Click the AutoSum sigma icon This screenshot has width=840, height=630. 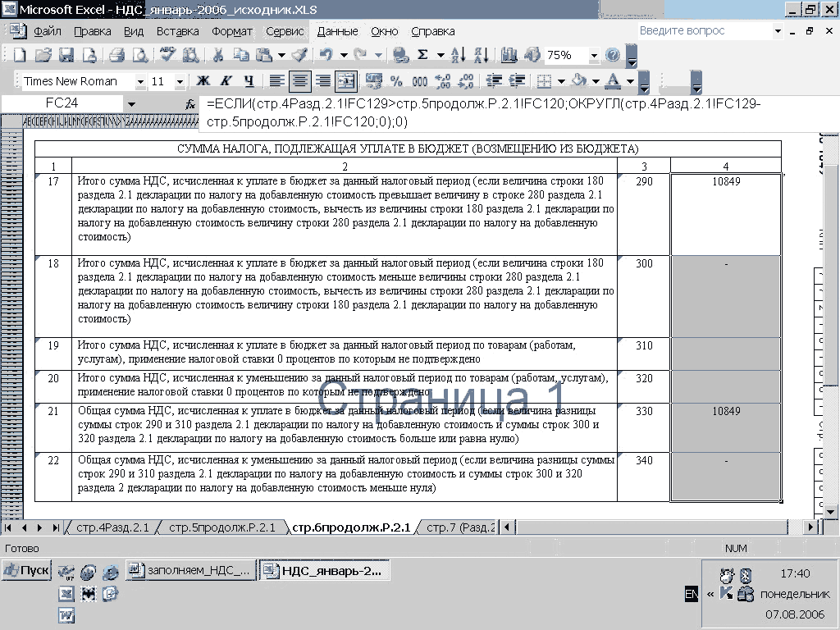point(423,56)
